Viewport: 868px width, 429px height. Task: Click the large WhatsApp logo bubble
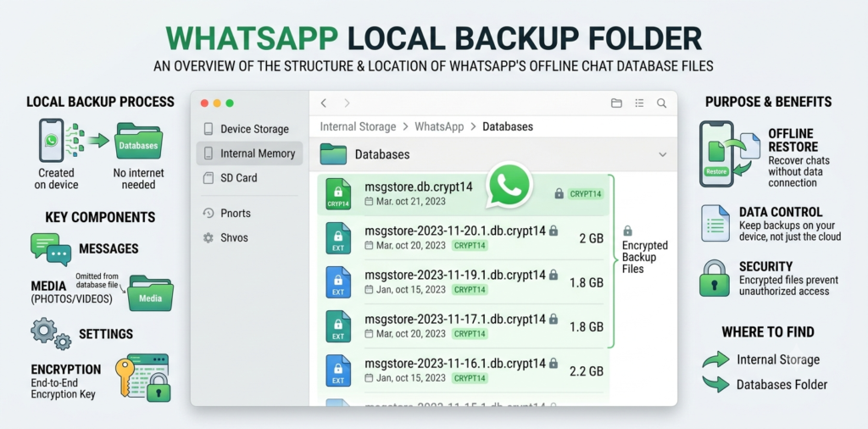pyautogui.click(x=509, y=186)
